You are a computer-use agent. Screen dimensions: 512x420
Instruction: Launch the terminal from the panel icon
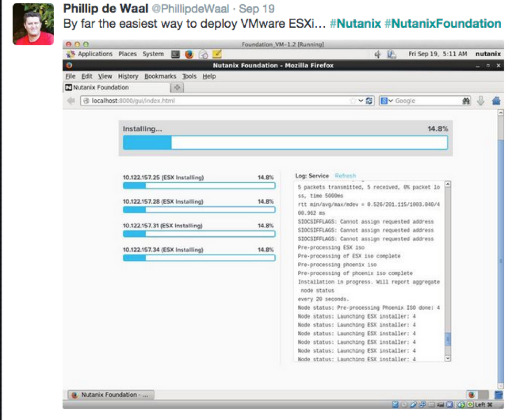176,54
